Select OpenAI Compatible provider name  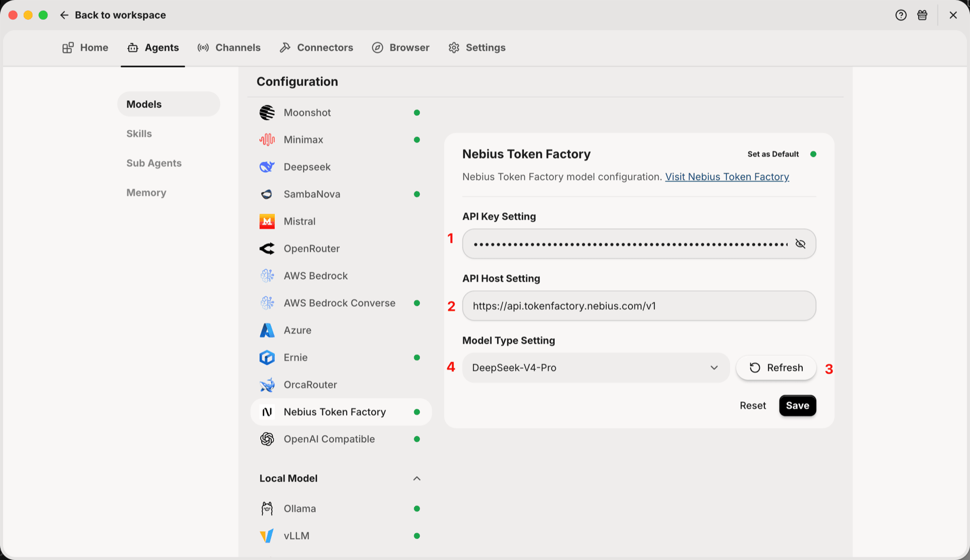[x=329, y=439]
